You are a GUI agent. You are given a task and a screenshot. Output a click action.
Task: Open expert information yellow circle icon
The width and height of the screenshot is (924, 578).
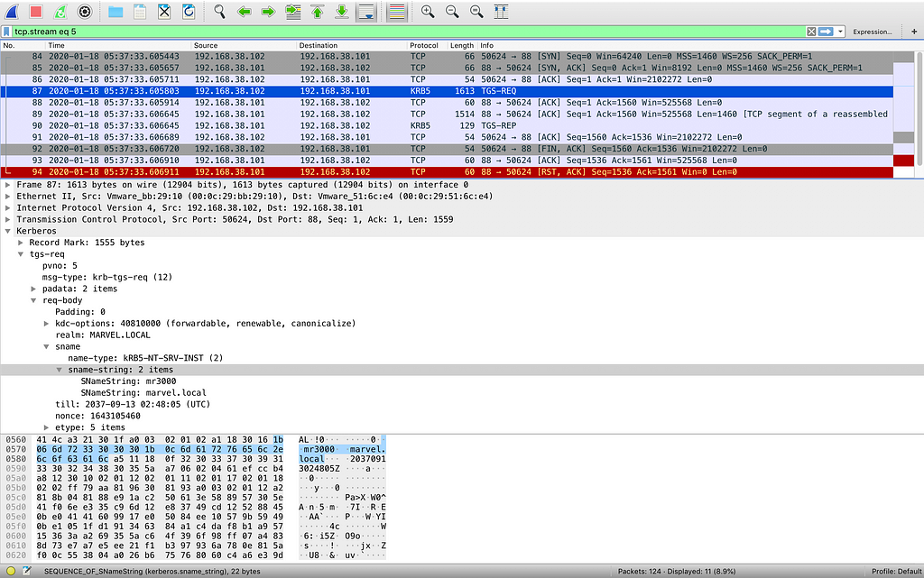[11, 571]
